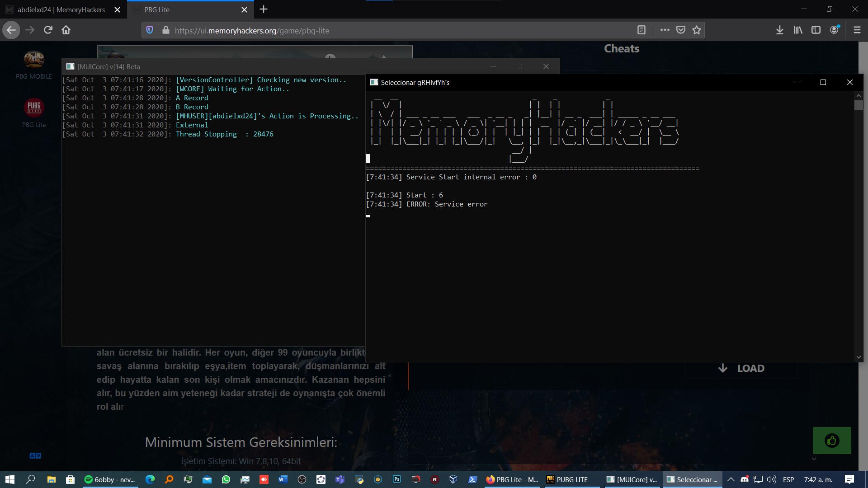
Task: Click the LOAD cheat button
Action: 741,368
